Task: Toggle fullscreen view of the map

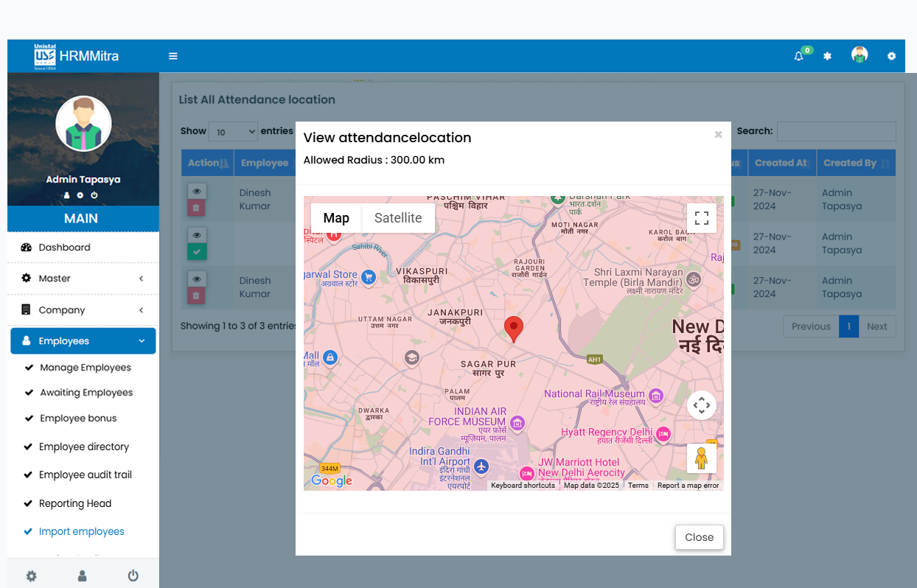Action: tap(701, 218)
